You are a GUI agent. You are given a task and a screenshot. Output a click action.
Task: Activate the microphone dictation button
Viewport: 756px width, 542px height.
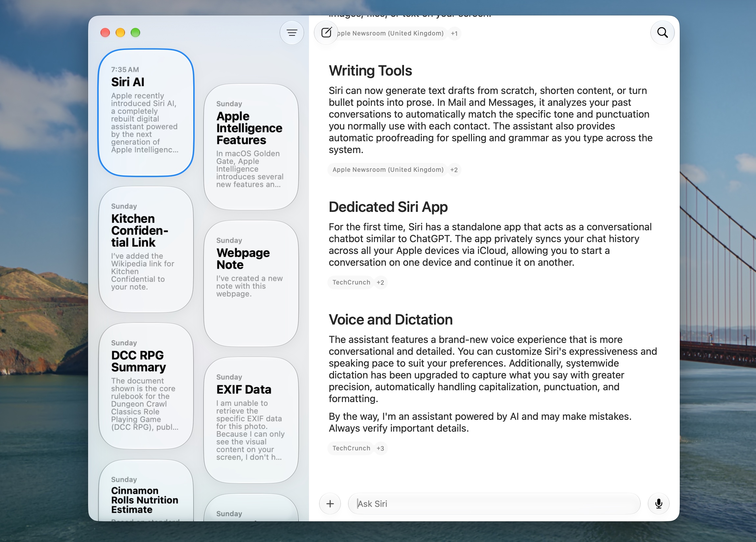click(x=658, y=503)
